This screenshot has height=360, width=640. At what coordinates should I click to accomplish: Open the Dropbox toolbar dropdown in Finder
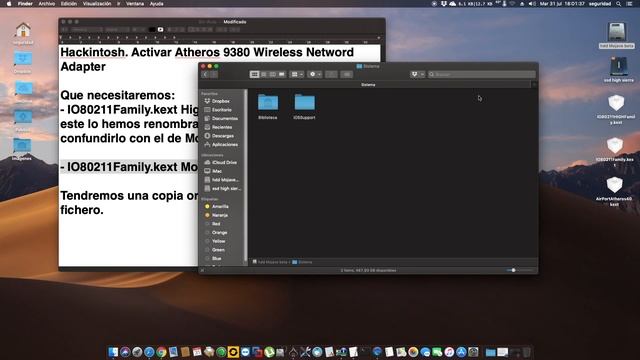pyautogui.click(x=417, y=74)
